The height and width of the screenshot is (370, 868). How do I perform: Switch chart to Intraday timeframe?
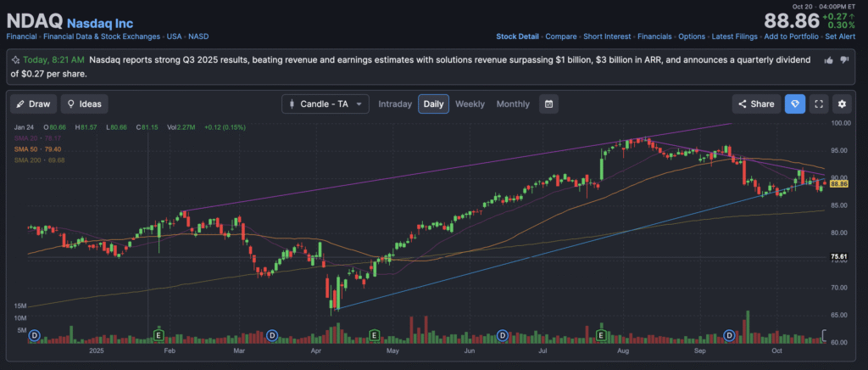(395, 104)
